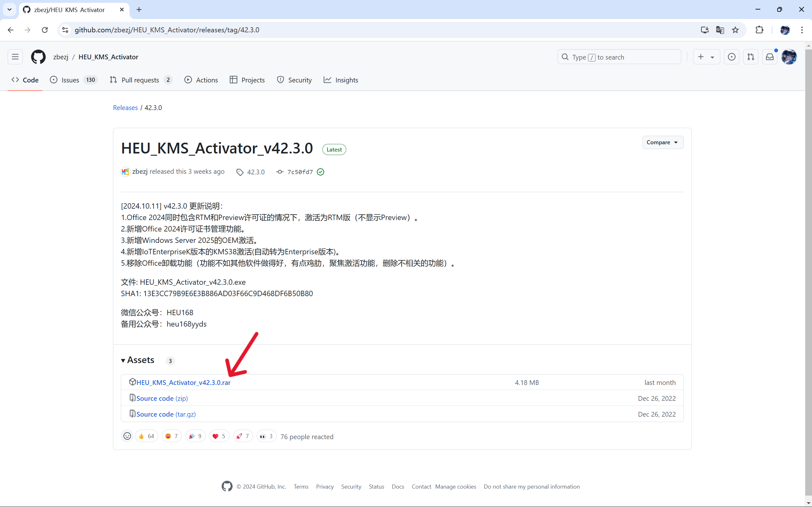Screen dimensions: 812x507
Task: Click the forward navigation arrow
Action: pos(28,30)
